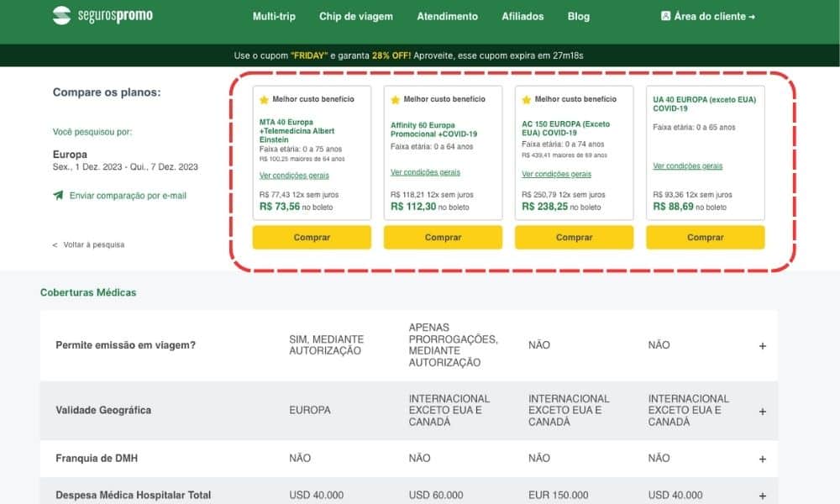This screenshot has height=504, width=840.
Task: Click Enviar comparação por e-mail link
Action: point(128,196)
